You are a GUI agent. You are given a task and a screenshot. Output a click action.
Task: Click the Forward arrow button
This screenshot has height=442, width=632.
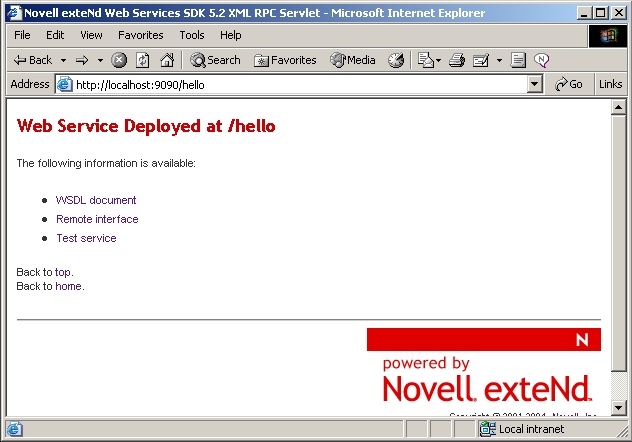click(82, 60)
